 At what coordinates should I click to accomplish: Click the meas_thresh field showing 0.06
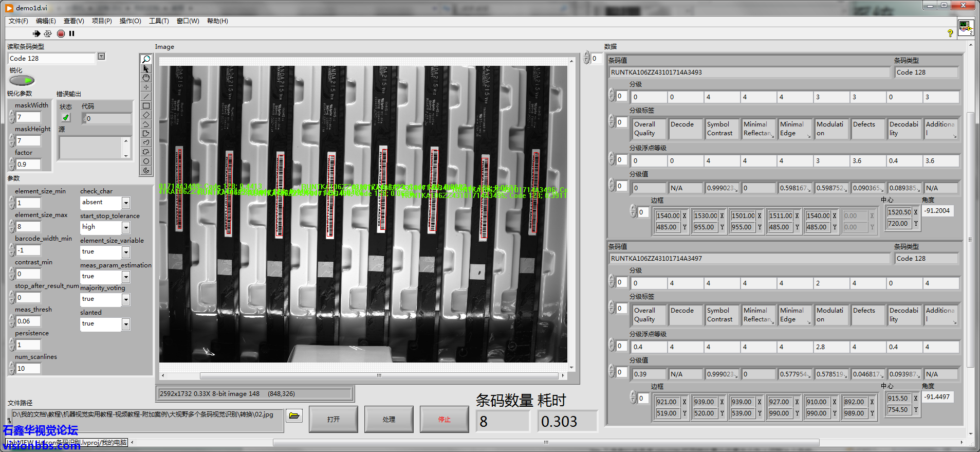point(28,321)
